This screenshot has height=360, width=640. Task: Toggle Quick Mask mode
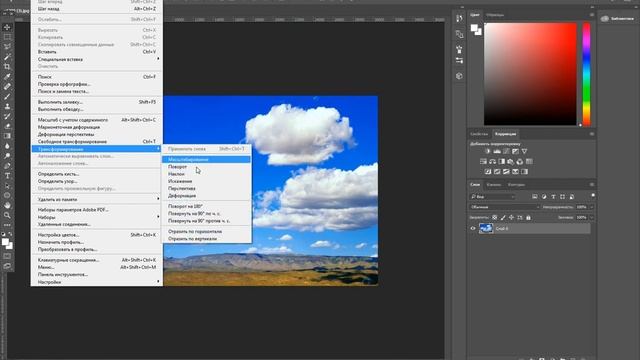pyautogui.click(x=7, y=256)
